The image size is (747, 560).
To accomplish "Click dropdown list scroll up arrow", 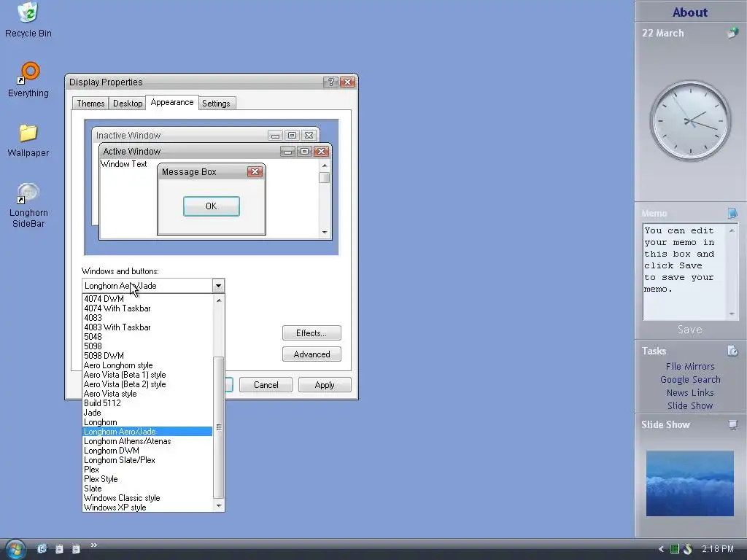I will 219,300.
